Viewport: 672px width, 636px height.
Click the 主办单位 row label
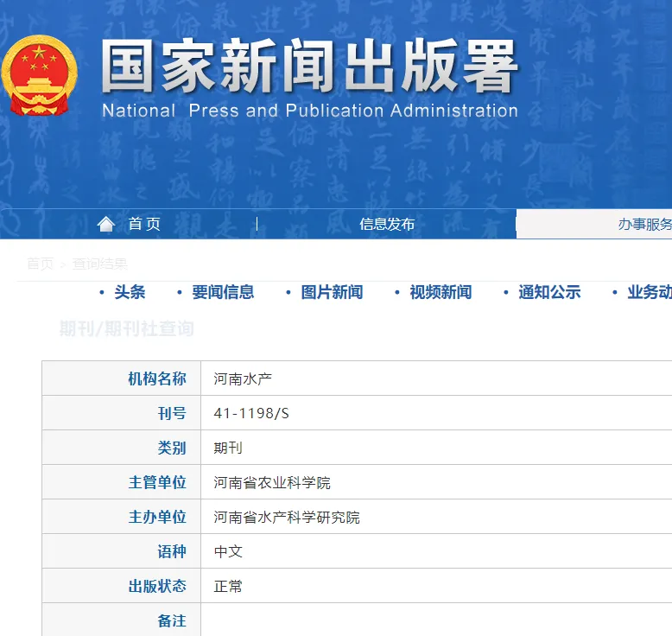pos(157,518)
